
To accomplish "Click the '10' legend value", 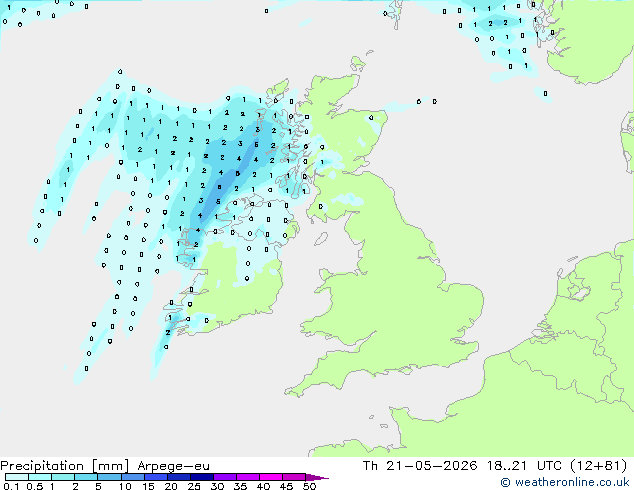I will coord(125,486).
